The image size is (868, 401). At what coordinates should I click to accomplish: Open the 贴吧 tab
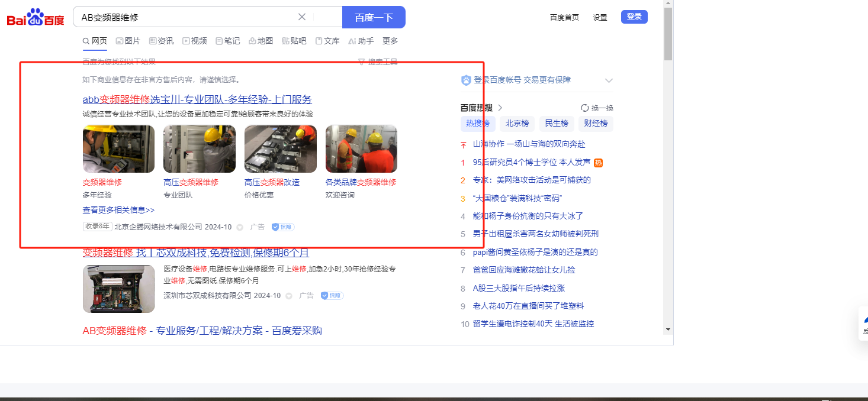tap(294, 41)
